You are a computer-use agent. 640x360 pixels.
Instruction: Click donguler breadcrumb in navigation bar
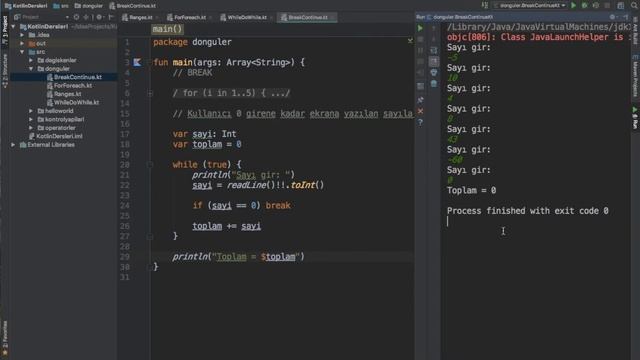click(89, 6)
